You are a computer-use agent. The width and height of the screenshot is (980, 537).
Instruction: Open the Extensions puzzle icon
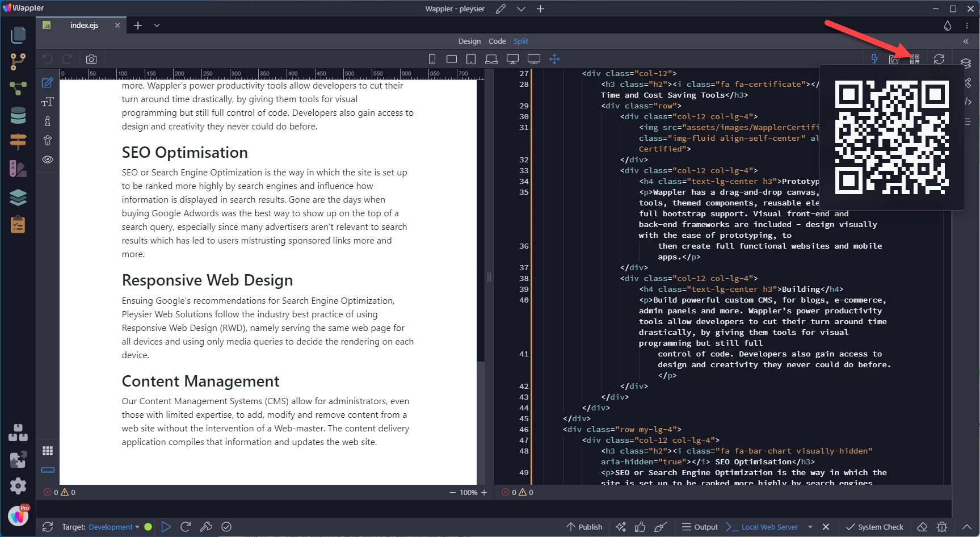click(18, 459)
